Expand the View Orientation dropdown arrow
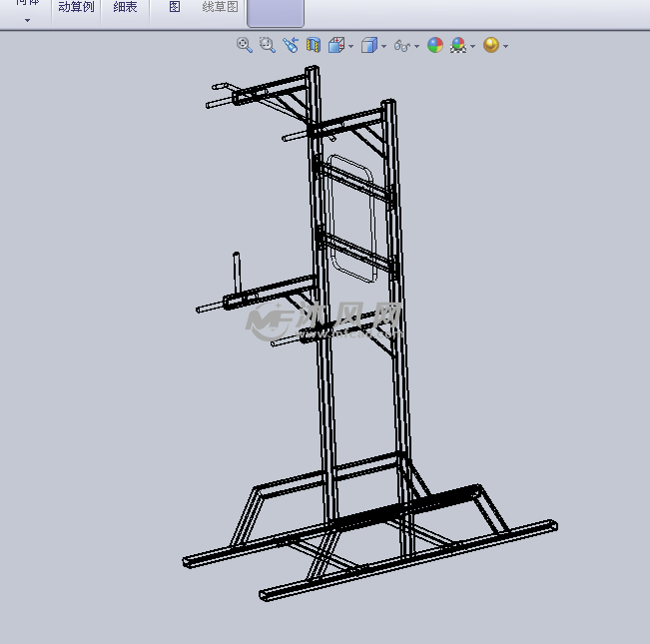Screen dimensions: 650x644 351,46
